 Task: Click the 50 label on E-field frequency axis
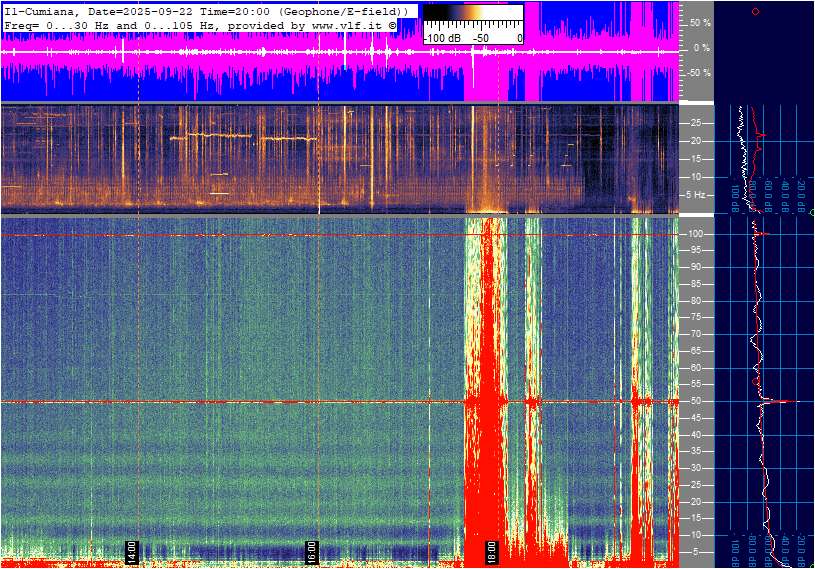tap(695, 401)
